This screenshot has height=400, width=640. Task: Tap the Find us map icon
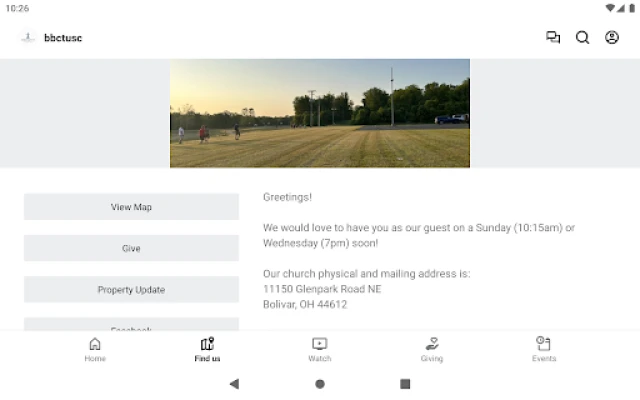coord(207,344)
